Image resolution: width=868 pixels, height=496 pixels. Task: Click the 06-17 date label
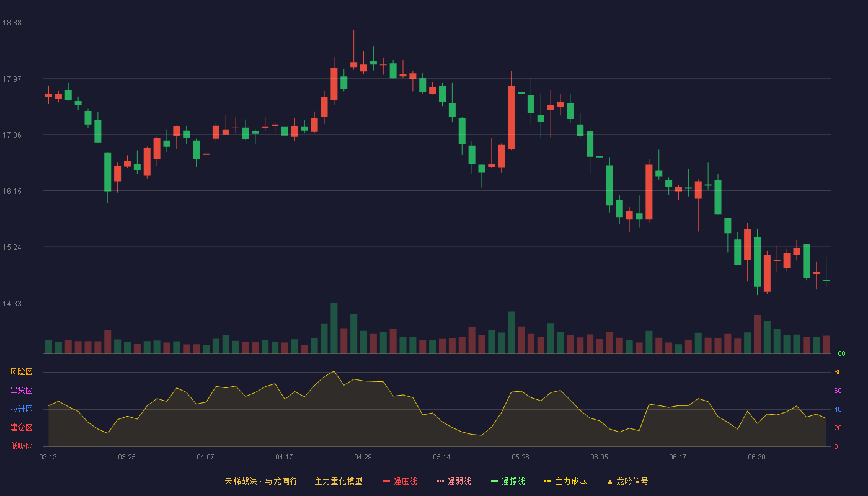coord(678,457)
